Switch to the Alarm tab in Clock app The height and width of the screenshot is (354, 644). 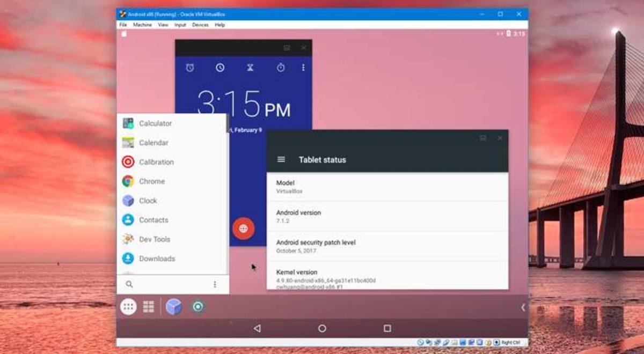[x=191, y=68]
